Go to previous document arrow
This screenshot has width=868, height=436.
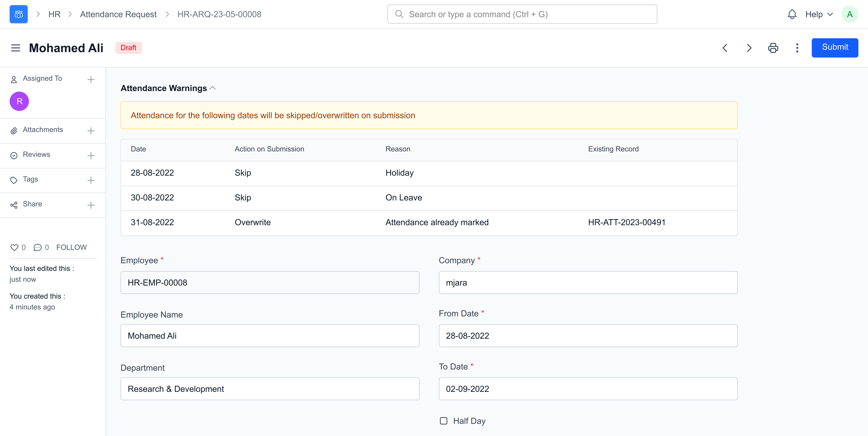tap(725, 48)
